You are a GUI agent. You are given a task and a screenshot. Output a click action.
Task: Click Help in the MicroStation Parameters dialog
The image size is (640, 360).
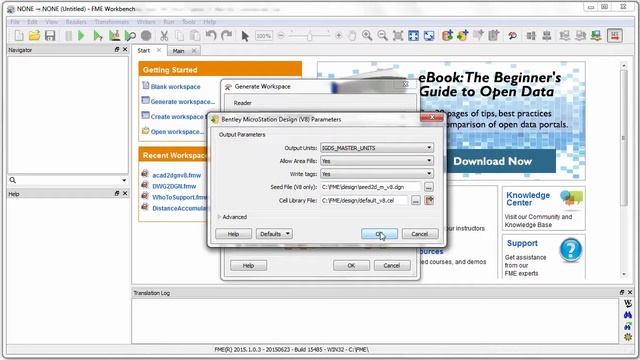coord(233,234)
